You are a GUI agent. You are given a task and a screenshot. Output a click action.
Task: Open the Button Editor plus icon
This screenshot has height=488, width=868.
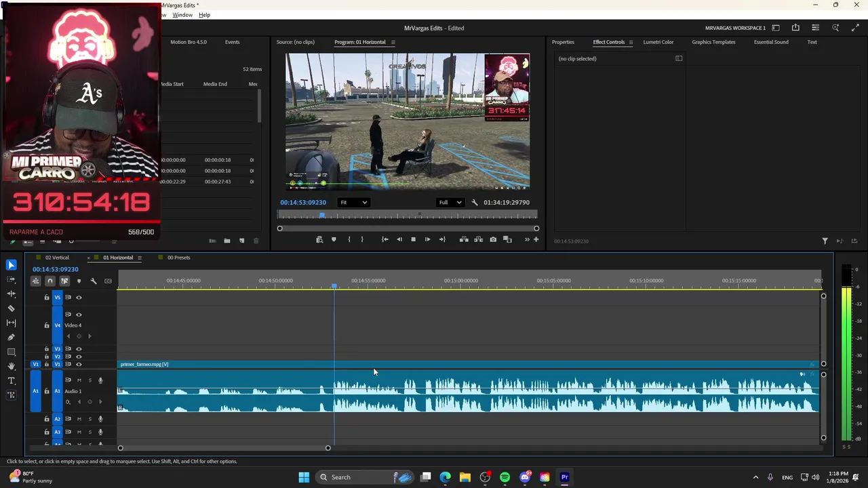point(536,239)
